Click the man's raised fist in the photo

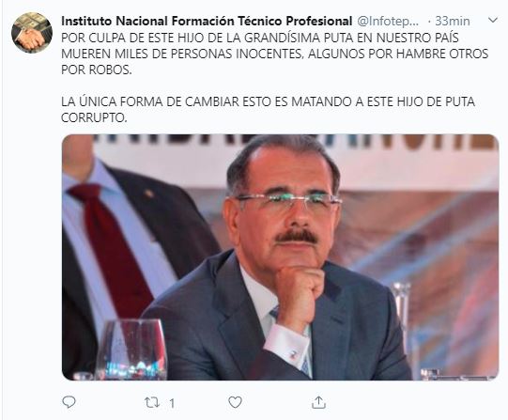click(299, 293)
